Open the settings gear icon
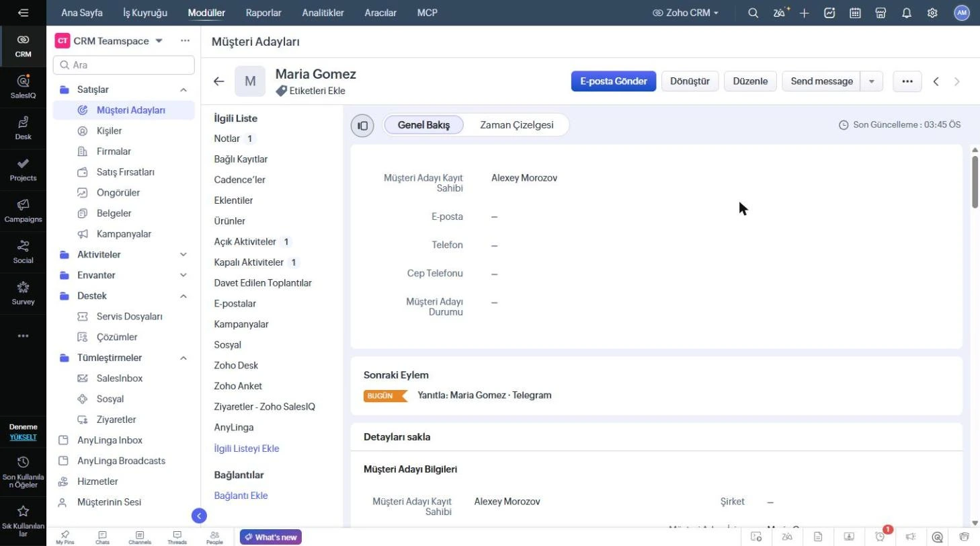 click(932, 13)
